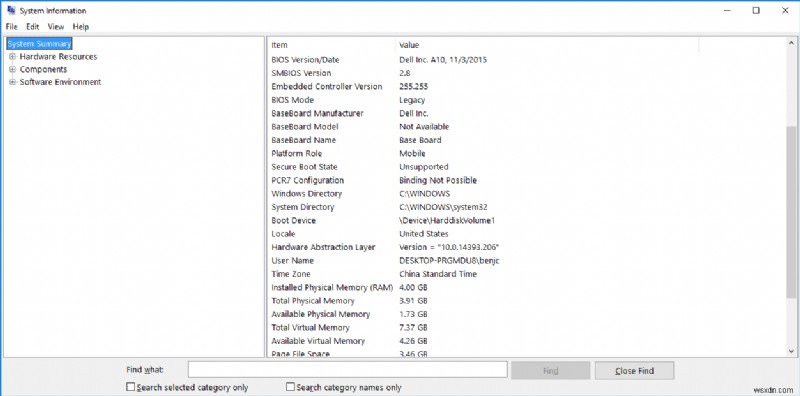The width and height of the screenshot is (800, 396).
Task: Click the Close Find button
Action: pyautogui.click(x=634, y=370)
